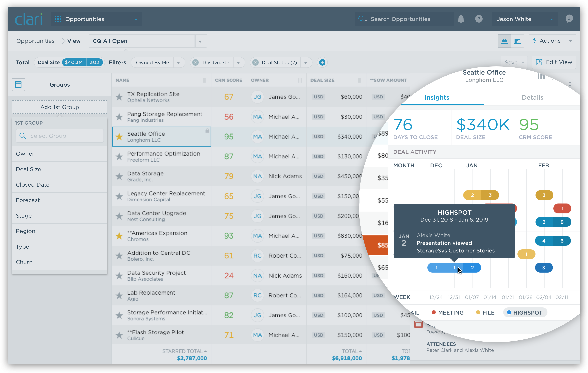Screen dimensions: 588x373
Task: Click the Opportunities breadcrumb link
Action: click(35, 41)
